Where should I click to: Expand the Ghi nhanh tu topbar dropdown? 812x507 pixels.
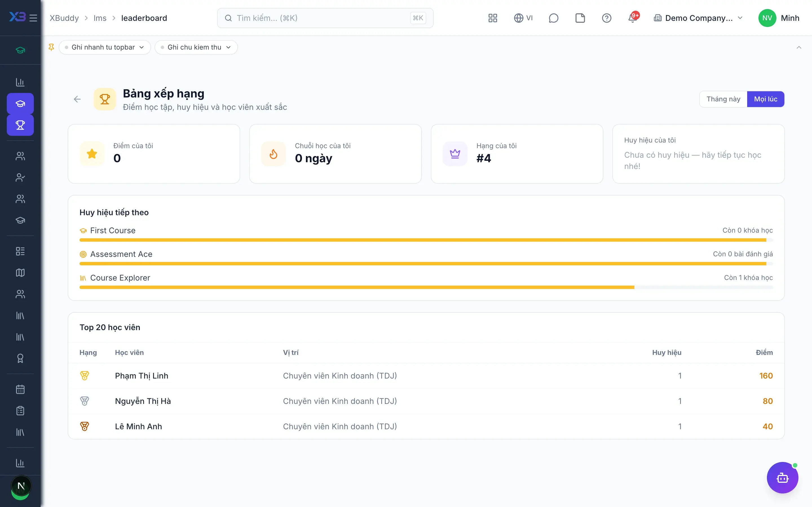point(105,47)
